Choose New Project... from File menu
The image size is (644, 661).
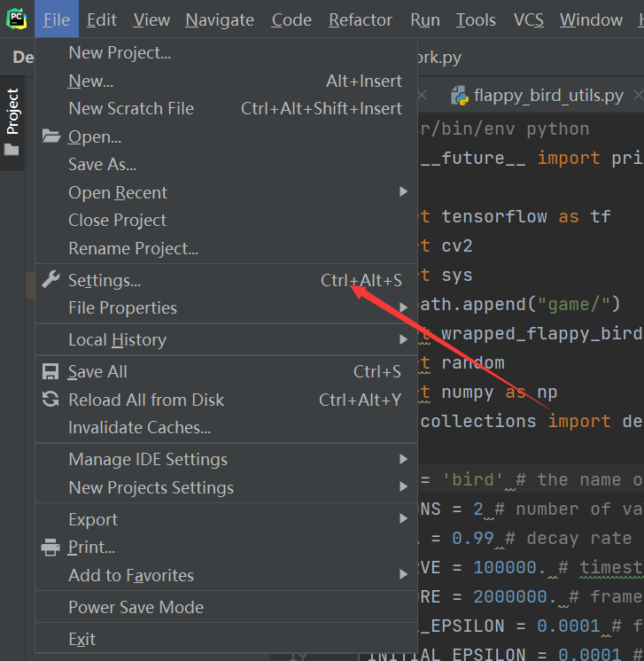click(226, 52)
